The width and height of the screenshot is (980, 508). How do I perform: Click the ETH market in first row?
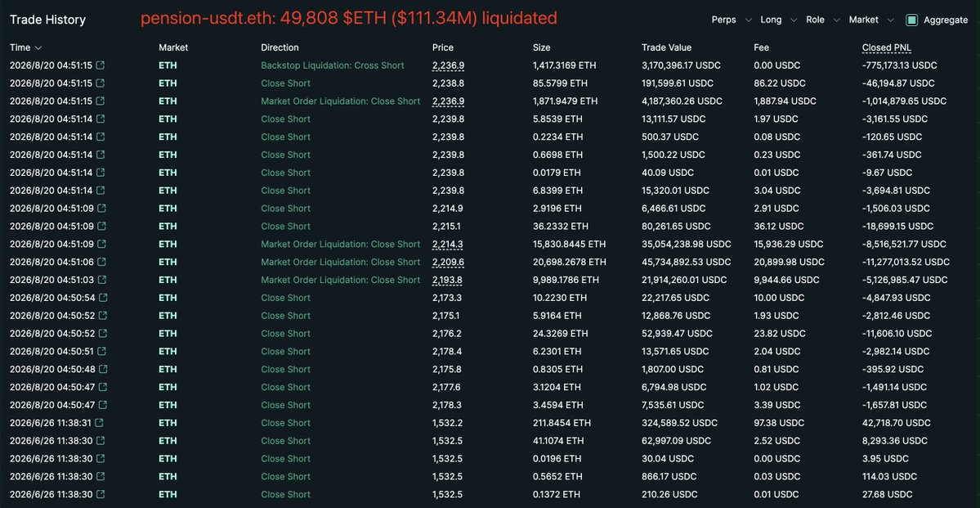[x=168, y=65]
